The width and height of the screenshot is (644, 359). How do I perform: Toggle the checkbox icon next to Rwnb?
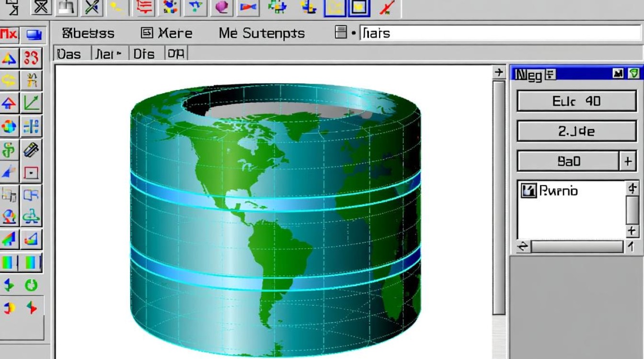tap(528, 191)
